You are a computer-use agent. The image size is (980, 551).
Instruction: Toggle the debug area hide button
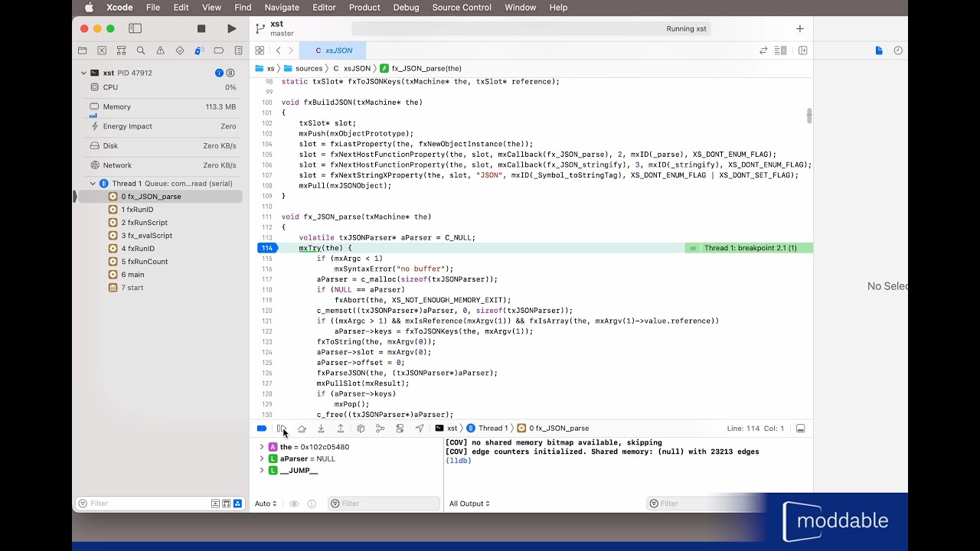click(x=800, y=429)
